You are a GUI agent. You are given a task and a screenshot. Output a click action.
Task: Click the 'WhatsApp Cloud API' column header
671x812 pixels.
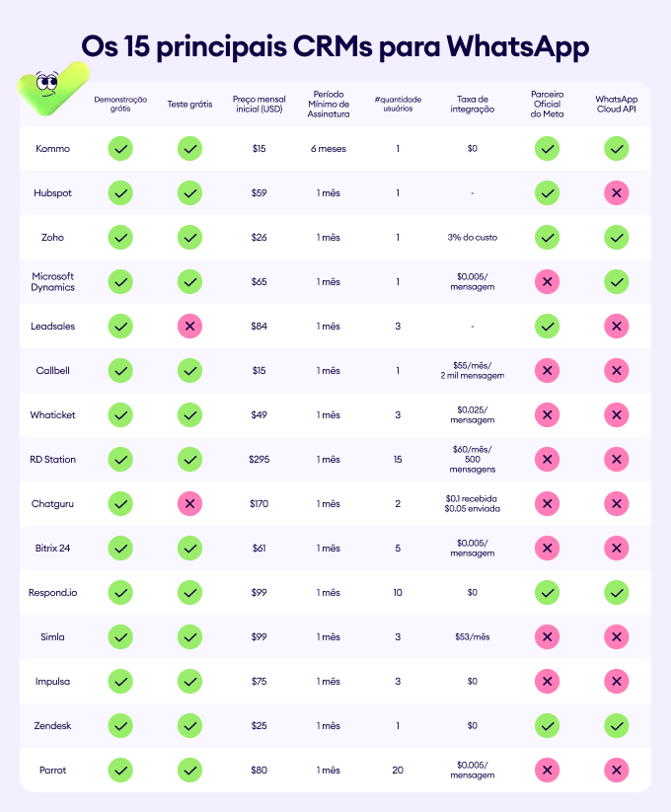[x=617, y=104]
